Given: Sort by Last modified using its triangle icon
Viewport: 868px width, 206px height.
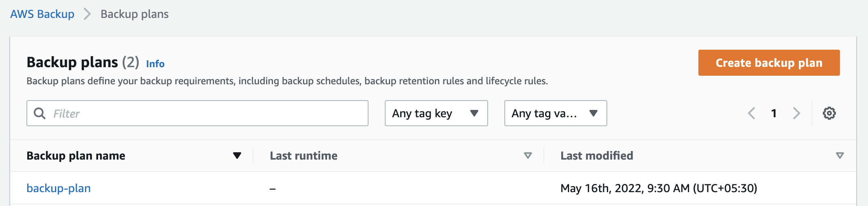Looking at the screenshot, I should [840, 156].
